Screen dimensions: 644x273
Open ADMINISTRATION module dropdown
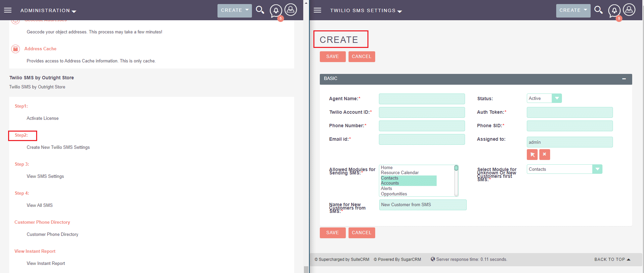coord(48,10)
